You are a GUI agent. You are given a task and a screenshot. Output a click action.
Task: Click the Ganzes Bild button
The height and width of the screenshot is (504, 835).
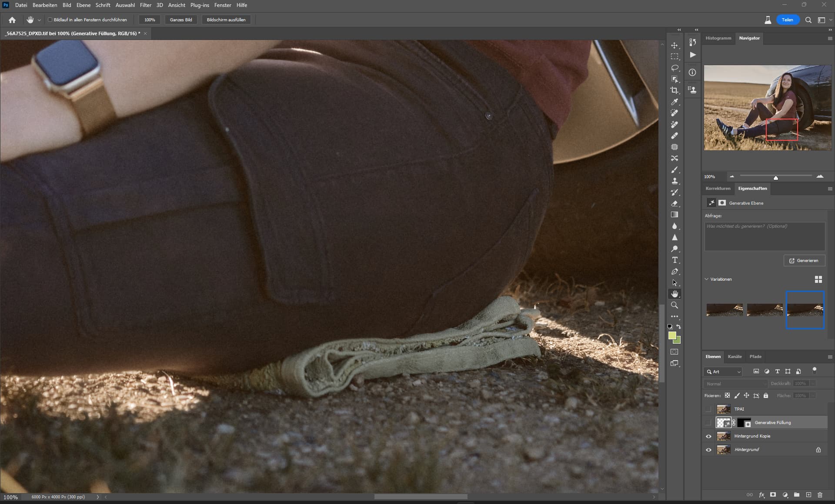181,20
